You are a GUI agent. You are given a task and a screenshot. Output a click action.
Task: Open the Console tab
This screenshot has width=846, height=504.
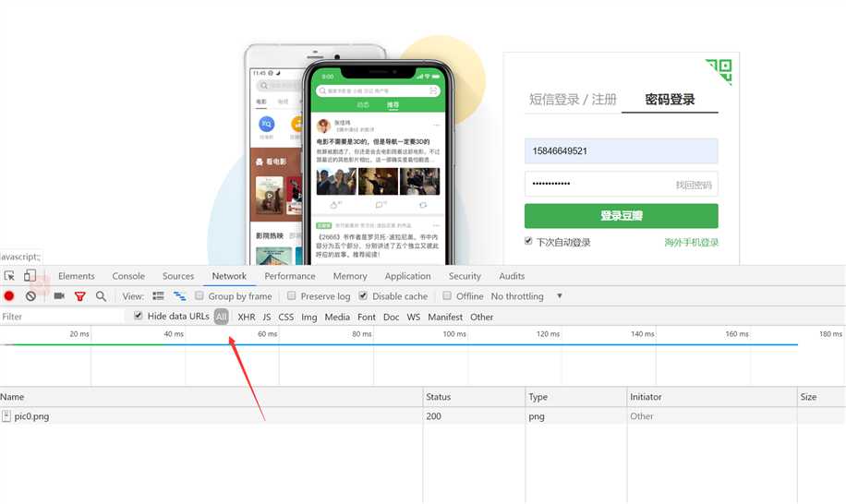tap(128, 276)
